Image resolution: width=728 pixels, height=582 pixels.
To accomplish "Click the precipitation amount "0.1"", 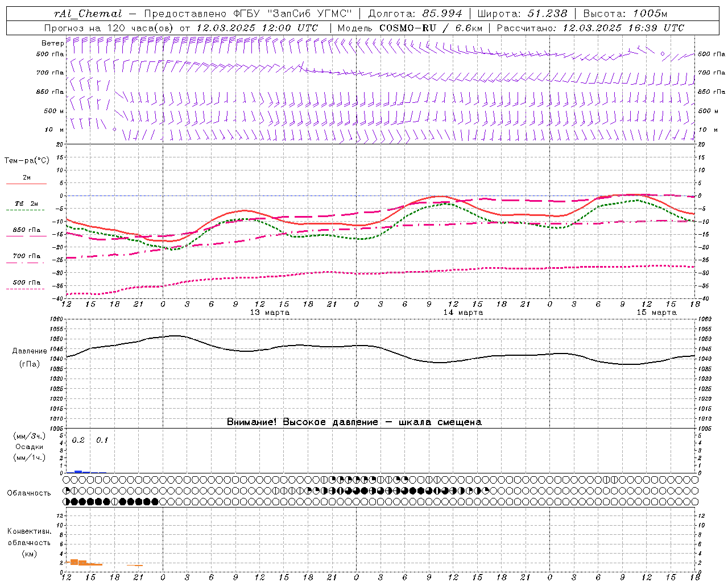I will 102,440.
